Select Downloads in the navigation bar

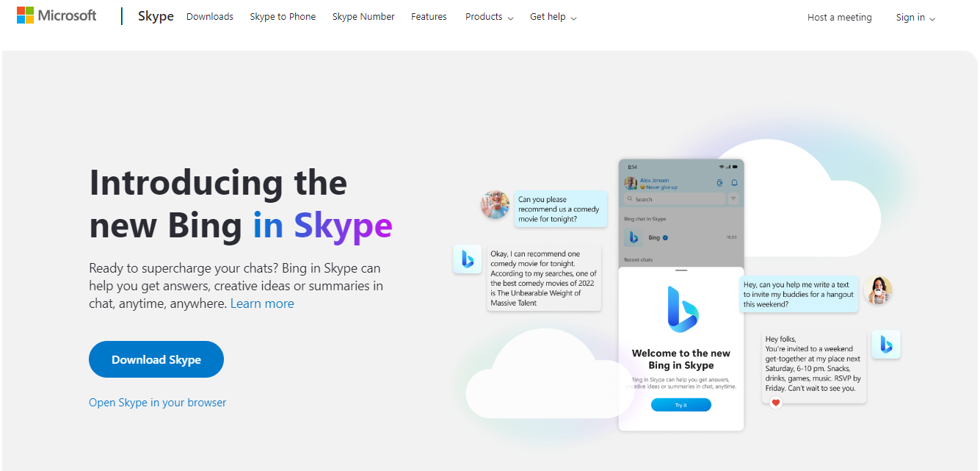(x=209, y=16)
